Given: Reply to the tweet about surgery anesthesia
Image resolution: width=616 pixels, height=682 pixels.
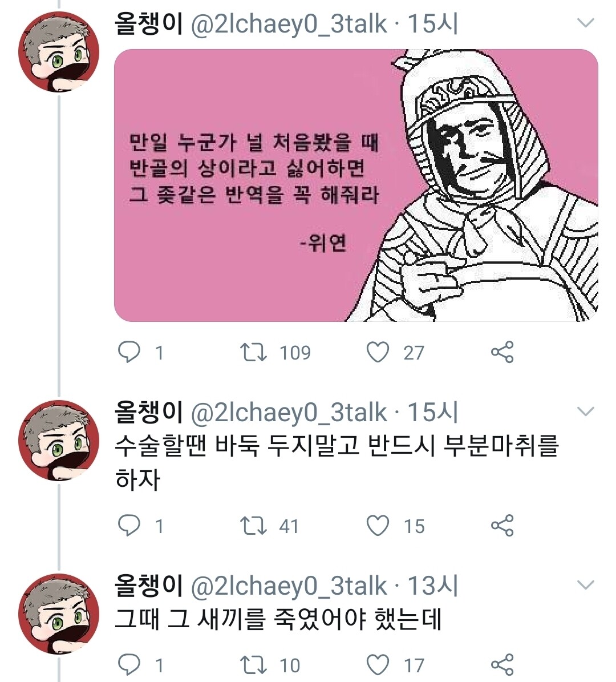Looking at the screenshot, I should pyautogui.click(x=129, y=525).
